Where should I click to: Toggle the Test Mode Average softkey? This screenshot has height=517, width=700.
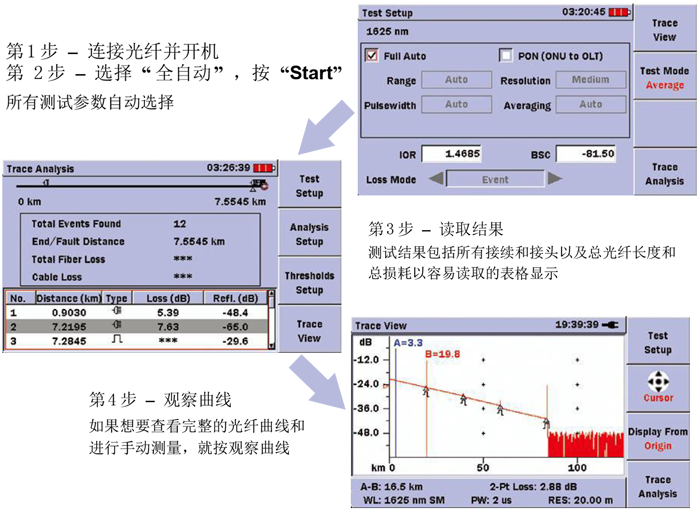coord(664,78)
